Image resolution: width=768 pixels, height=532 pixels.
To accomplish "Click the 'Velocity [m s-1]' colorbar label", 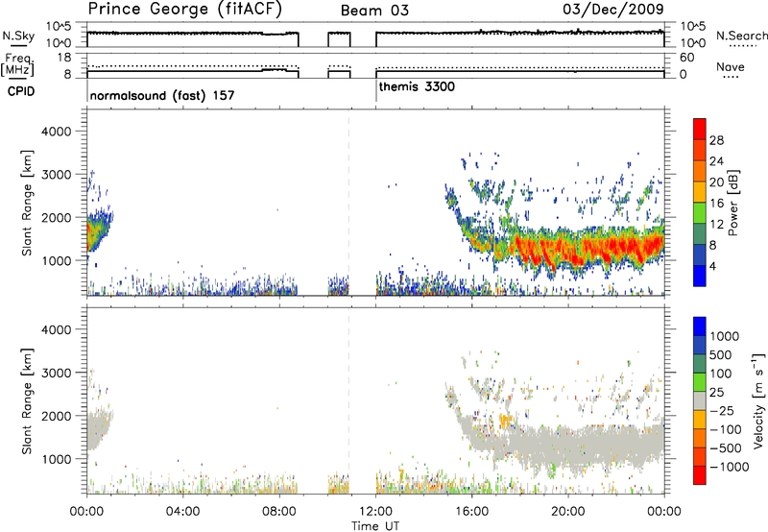I will 757,400.
